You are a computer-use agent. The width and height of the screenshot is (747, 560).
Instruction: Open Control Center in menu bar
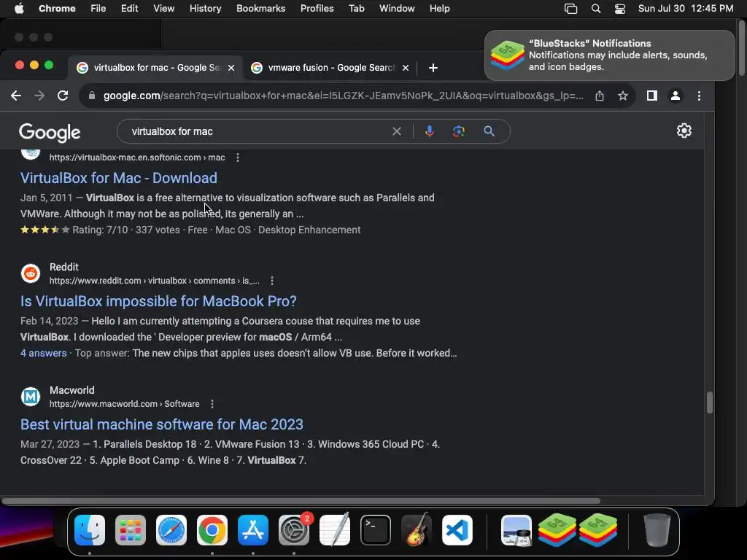620,9
